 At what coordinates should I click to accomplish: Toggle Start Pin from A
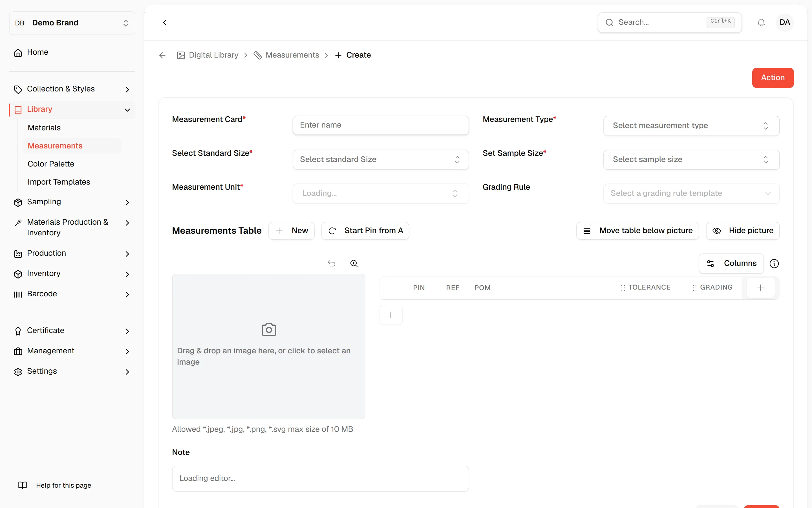365,231
